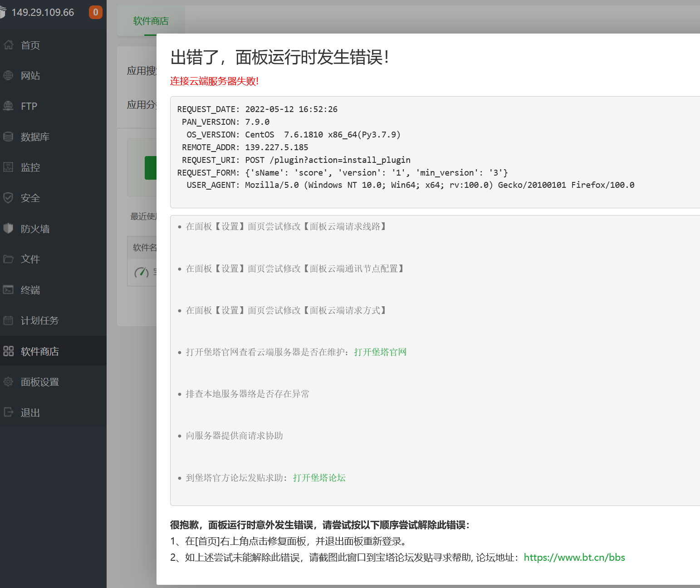The height and width of the screenshot is (588, 700).
Task: Open the FTP menu item
Action: click(53, 106)
